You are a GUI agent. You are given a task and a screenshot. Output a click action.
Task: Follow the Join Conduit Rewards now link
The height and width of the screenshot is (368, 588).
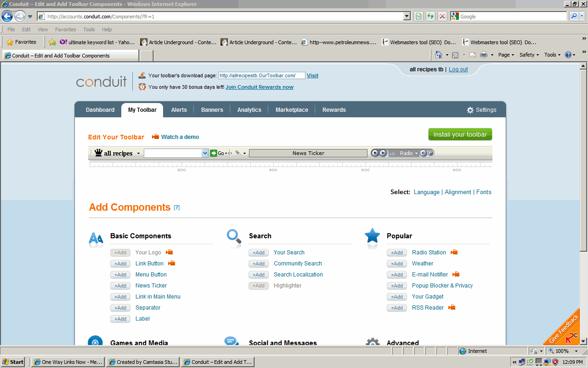(x=260, y=87)
